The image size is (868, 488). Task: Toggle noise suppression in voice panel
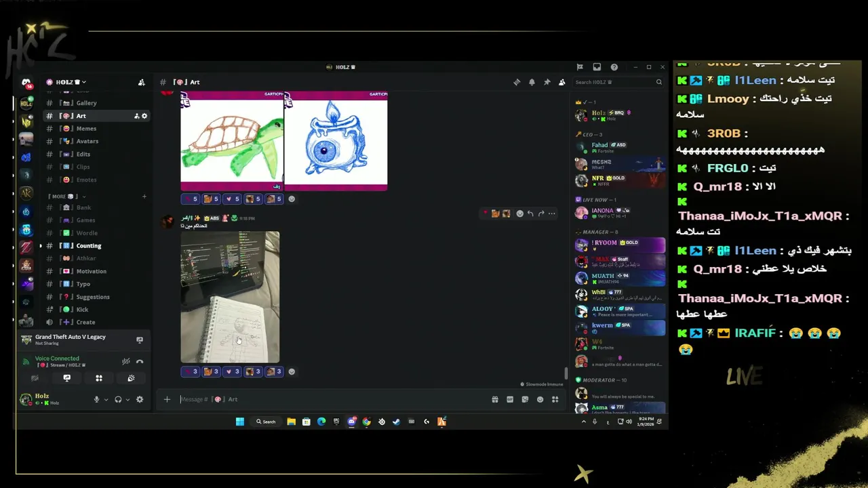point(125,361)
